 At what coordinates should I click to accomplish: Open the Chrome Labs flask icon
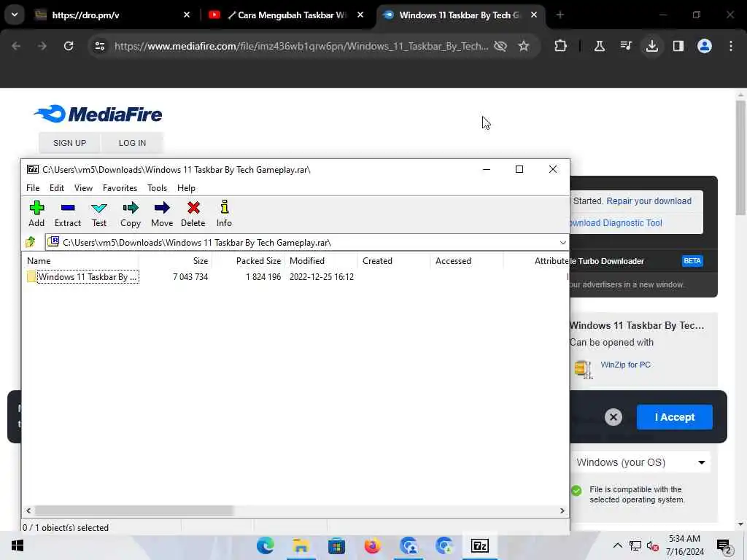[x=600, y=46]
